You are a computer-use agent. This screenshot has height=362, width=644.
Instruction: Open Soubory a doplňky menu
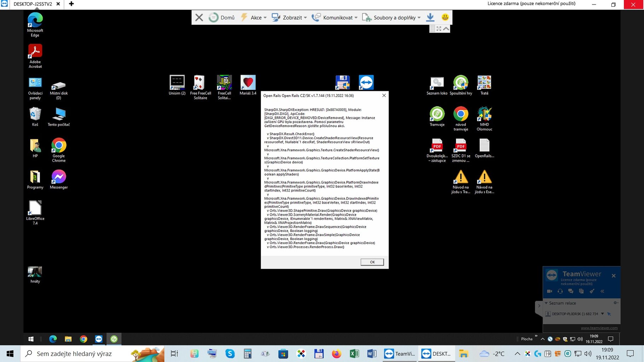coord(391,17)
